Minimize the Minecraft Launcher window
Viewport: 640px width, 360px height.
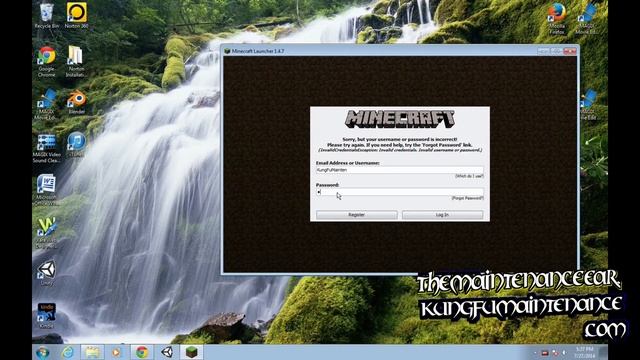coord(543,51)
